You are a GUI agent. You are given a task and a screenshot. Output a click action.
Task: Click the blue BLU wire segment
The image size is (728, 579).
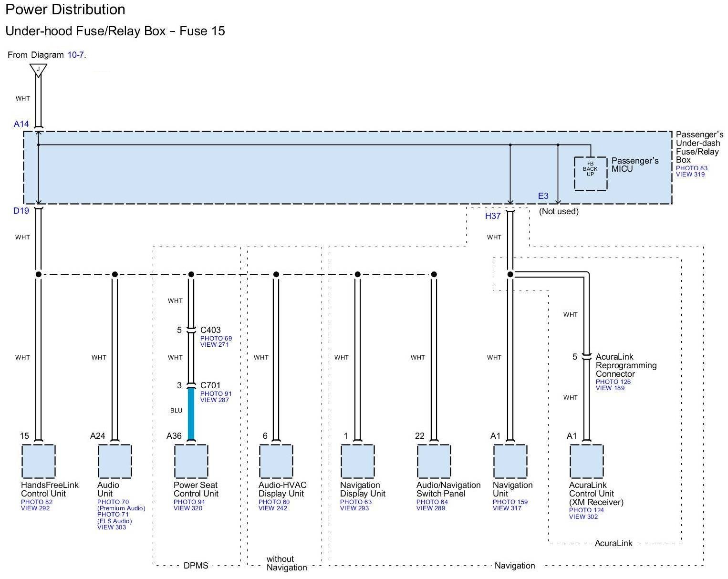[191, 414]
